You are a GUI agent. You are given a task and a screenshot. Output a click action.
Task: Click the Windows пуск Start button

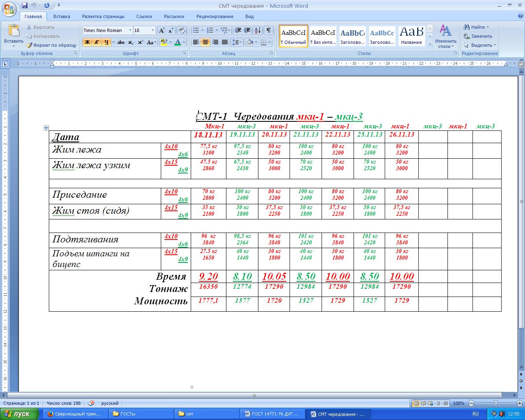19,414
